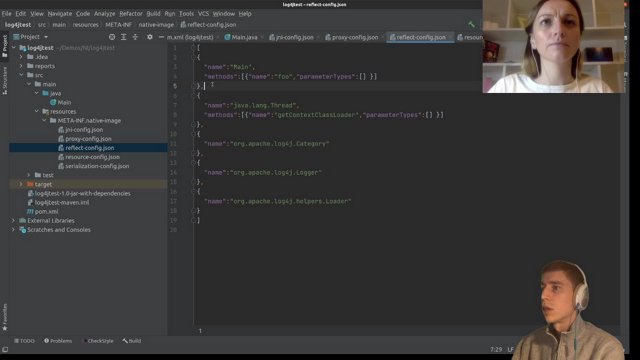Open serialization-config.json in the project tree

click(x=97, y=166)
